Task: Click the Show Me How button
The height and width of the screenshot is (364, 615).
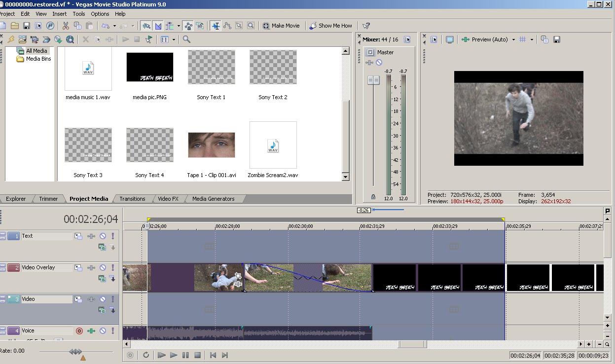Action: point(330,26)
